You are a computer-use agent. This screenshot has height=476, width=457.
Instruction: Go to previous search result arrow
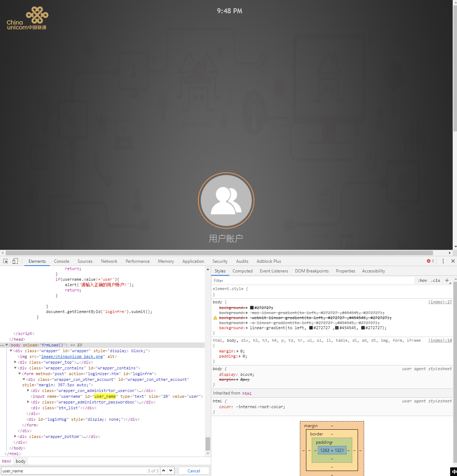[x=164, y=471]
